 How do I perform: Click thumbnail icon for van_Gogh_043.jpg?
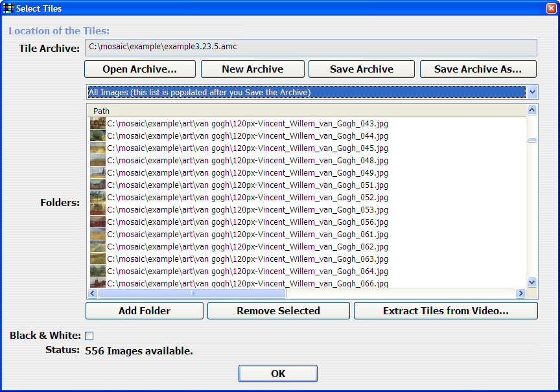coord(97,123)
